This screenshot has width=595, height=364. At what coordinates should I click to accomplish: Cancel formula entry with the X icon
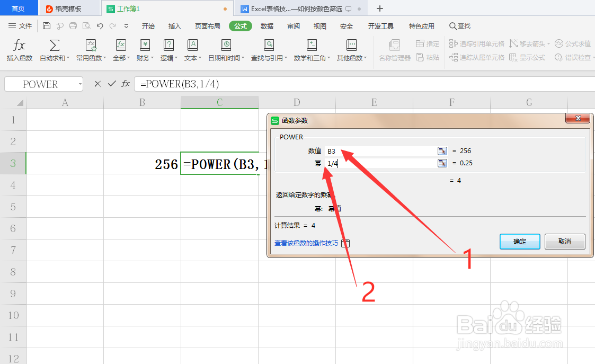click(97, 84)
